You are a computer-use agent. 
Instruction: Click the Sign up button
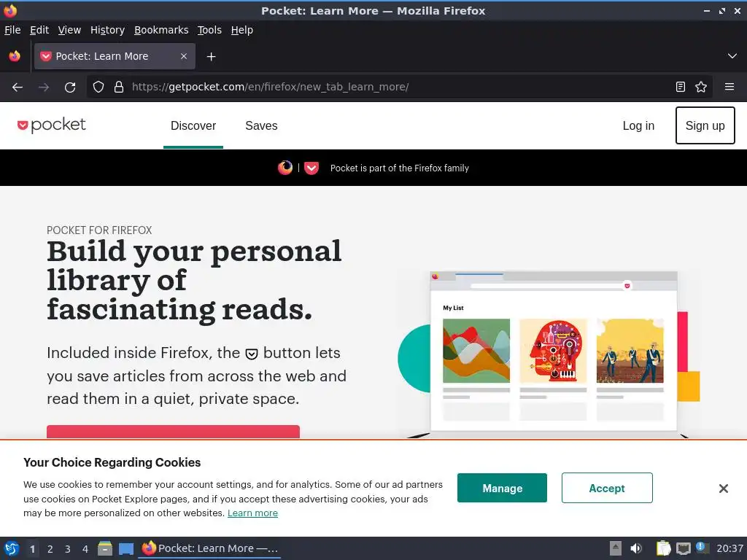tap(705, 125)
